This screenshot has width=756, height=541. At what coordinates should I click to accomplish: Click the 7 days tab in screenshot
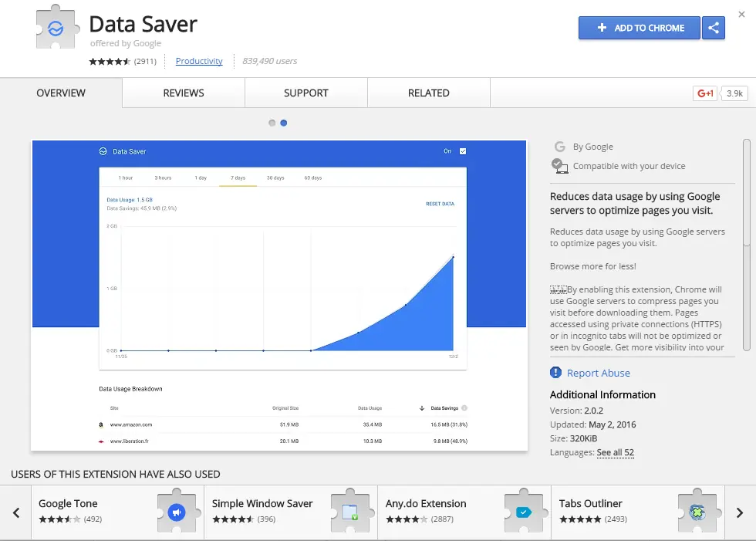coord(238,178)
